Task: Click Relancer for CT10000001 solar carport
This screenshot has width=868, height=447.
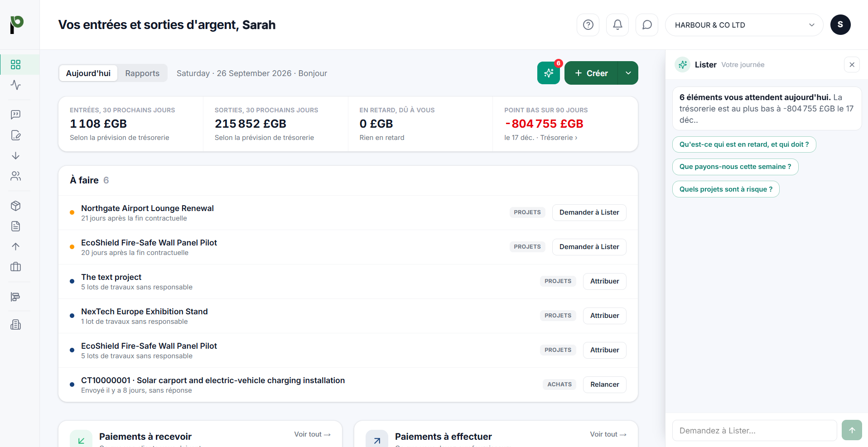Action: tap(604, 385)
